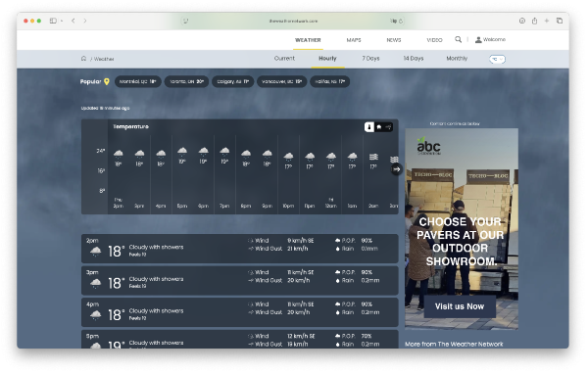Open the WEATHER main nav tab

[x=308, y=40]
